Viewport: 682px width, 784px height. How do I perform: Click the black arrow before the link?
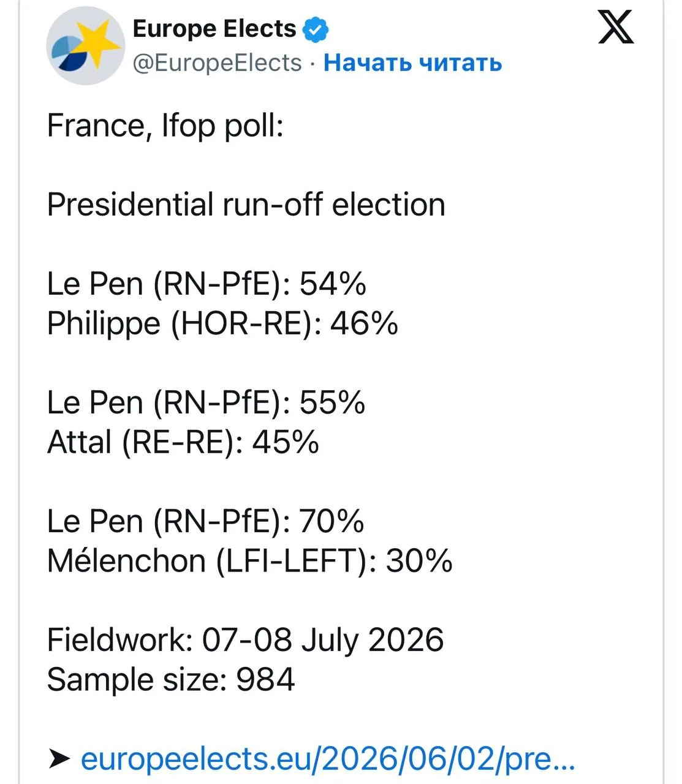click(x=59, y=759)
